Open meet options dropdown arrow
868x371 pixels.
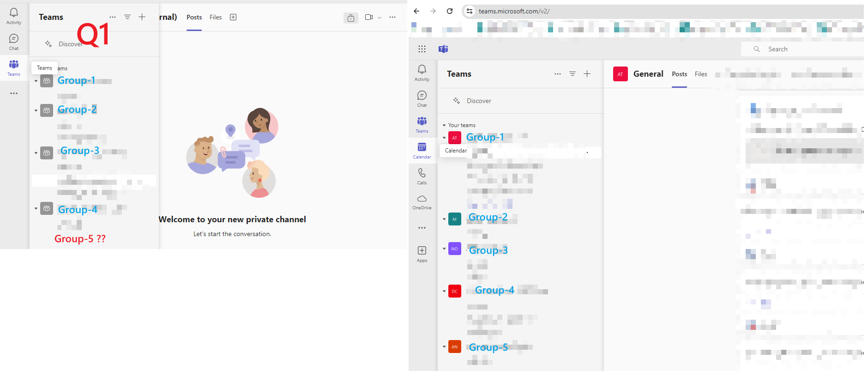(380, 18)
